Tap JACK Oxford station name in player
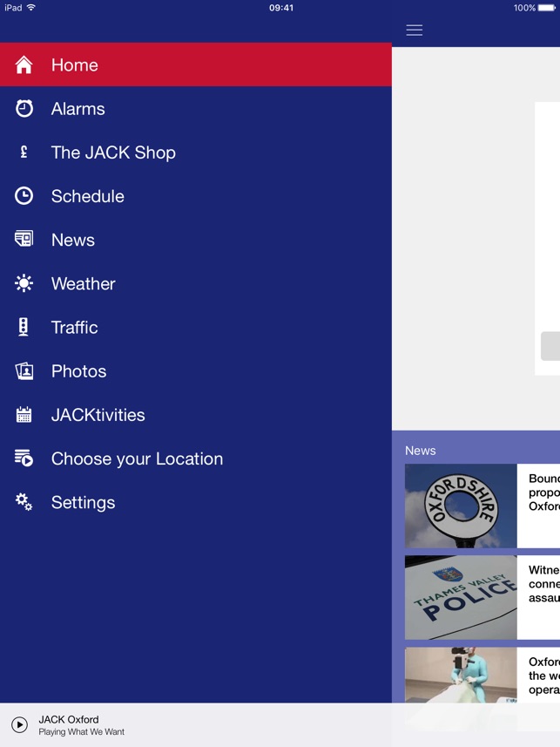The image size is (560, 747). click(69, 719)
